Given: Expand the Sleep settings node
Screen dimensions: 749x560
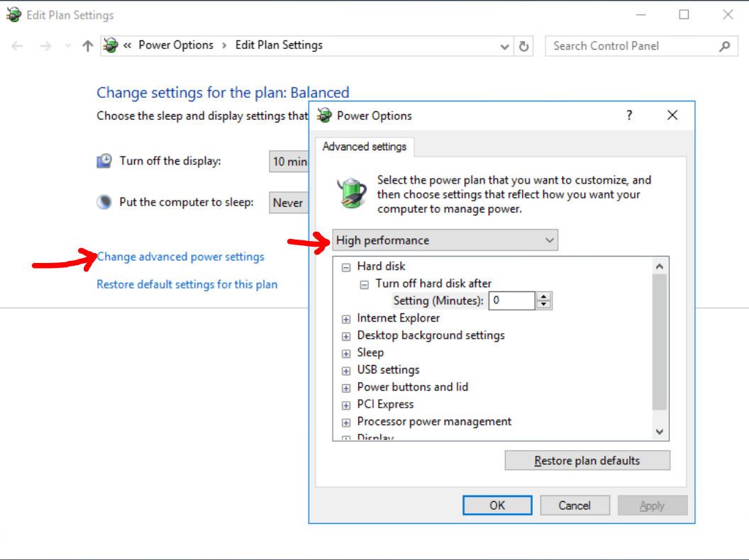Looking at the screenshot, I should pyautogui.click(x=346, y=353).
